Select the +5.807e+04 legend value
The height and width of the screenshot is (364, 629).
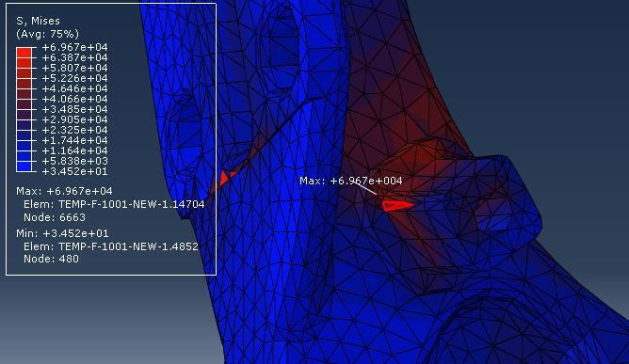pos(74,68)
